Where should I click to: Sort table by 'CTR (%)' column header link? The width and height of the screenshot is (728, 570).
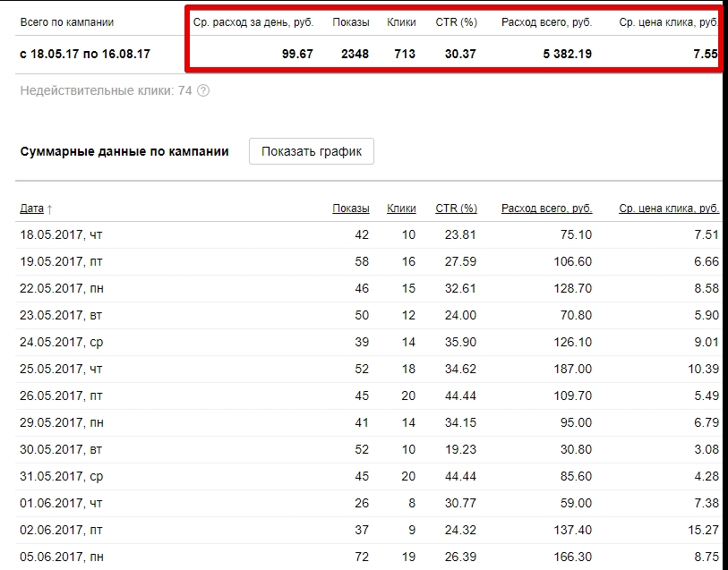click(x=456, y=208)
